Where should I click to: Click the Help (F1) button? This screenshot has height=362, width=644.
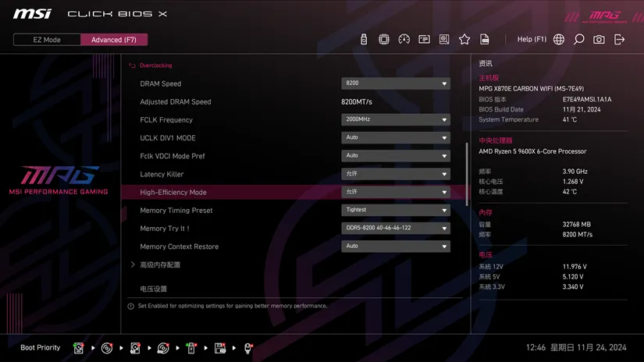coord(532,39)
